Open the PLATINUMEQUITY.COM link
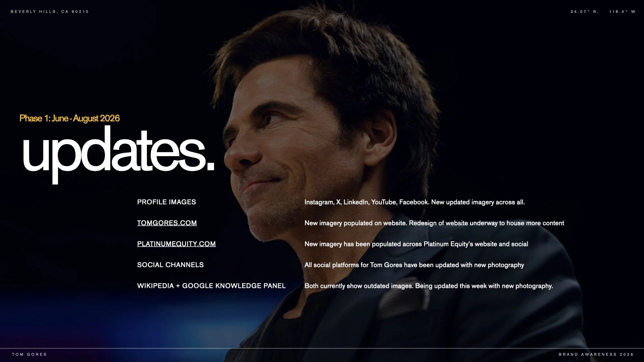The height and width of the screenshot is (362, 644). point(176,244)
